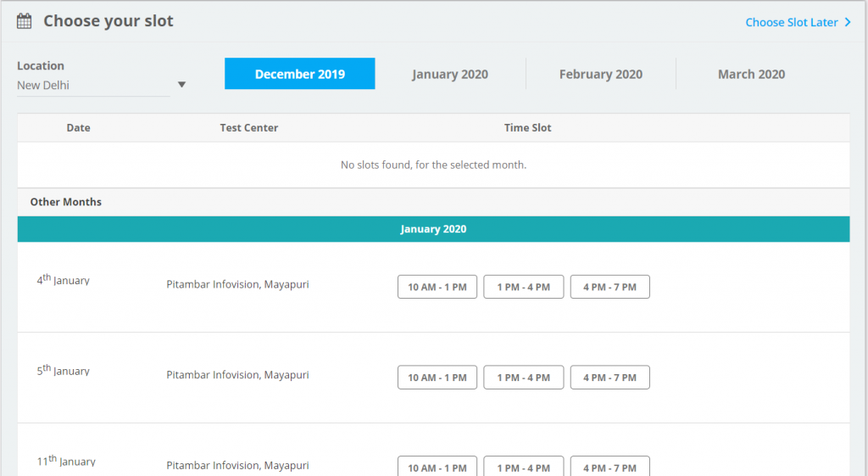Click the Date column header
The width and height of the screenshot is (868, 476).
click(x=78, y=127)
